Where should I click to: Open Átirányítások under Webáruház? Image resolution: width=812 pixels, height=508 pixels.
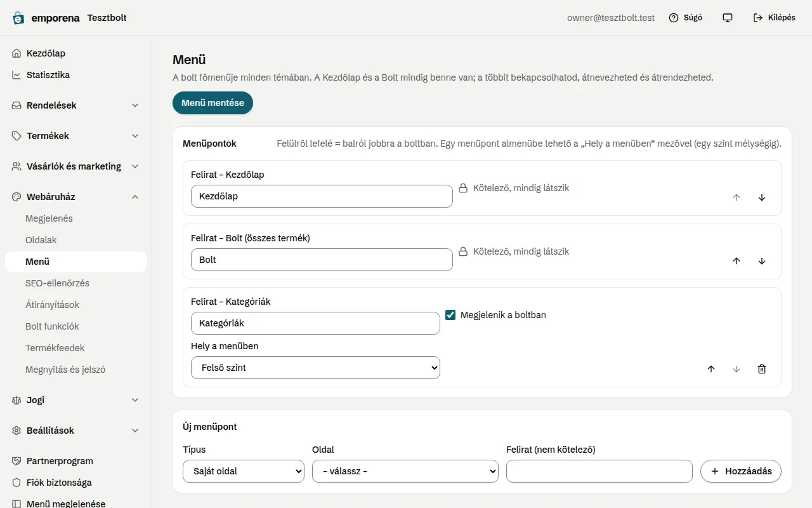pos(75,305)
